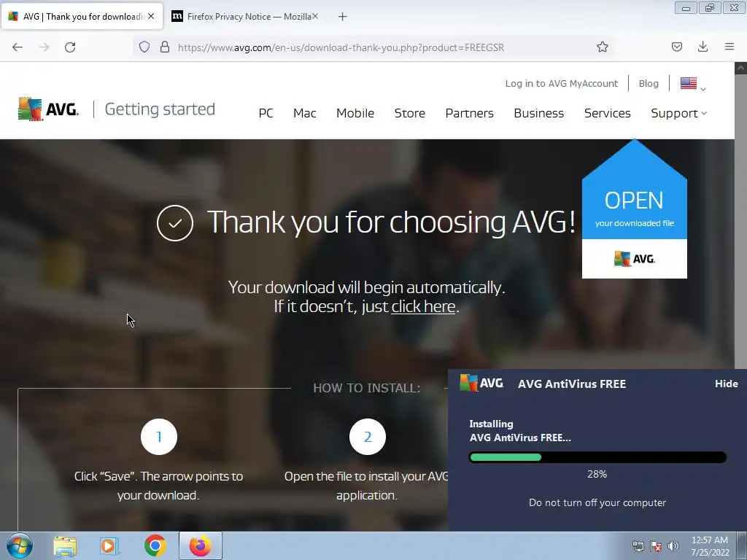This screenshot has width=747, height=560.
Task: Click Show desktop strip on the taskbar
Action: click(742, 545)
